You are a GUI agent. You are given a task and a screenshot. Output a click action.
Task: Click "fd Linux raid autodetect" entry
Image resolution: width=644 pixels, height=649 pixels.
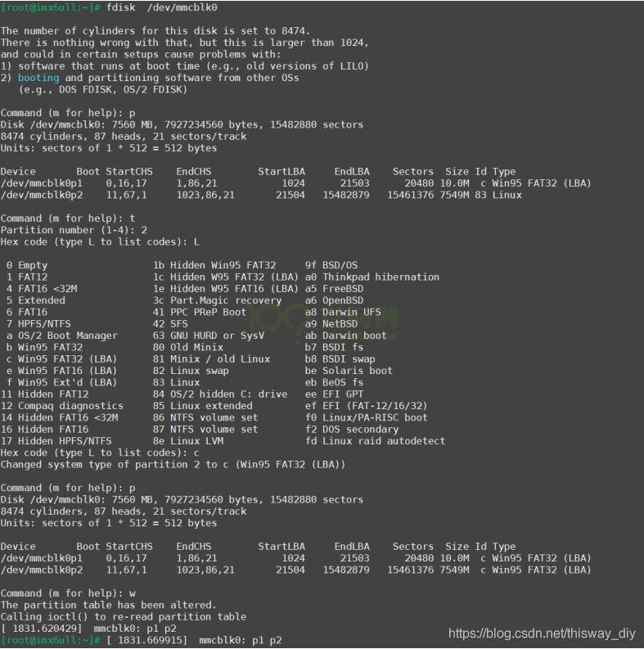coord(375,441)
